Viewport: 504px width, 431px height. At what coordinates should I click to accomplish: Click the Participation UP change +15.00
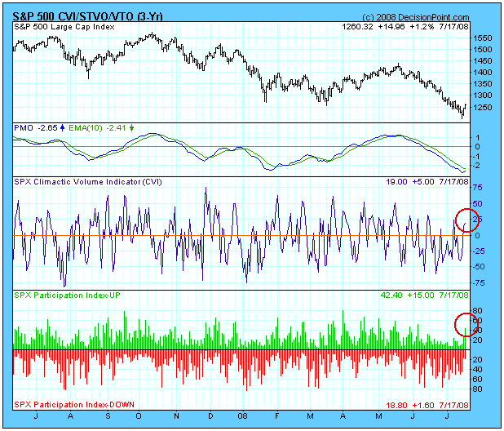click(x=421, y=295)
